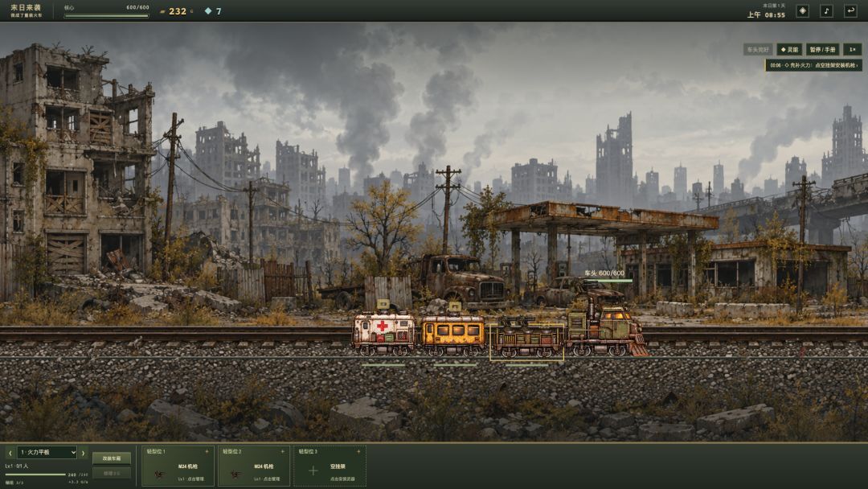Click the diamond icon button in top bar
Viewport: 868px width, 489px height.
(x=802, y=11)
